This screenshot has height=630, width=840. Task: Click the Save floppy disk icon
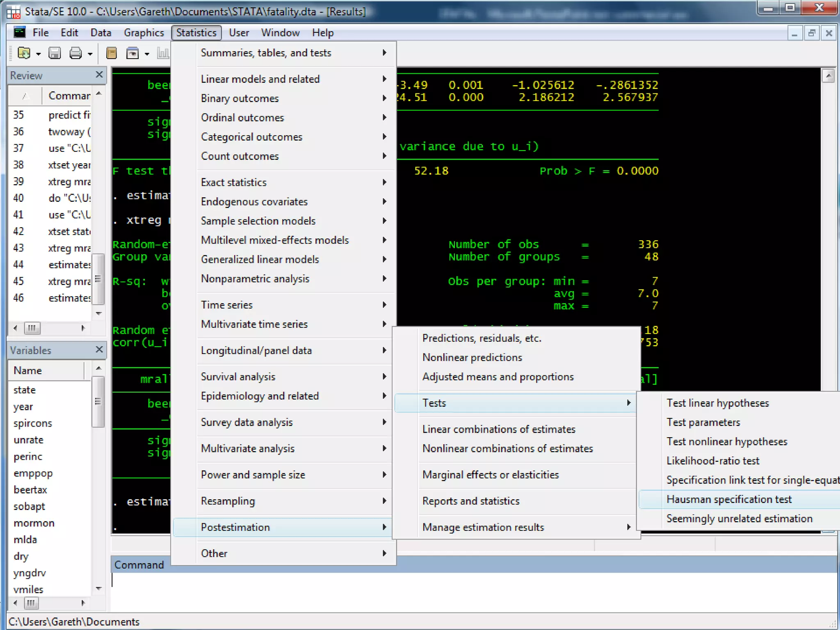pyautogui.click(x=55, y=53)
